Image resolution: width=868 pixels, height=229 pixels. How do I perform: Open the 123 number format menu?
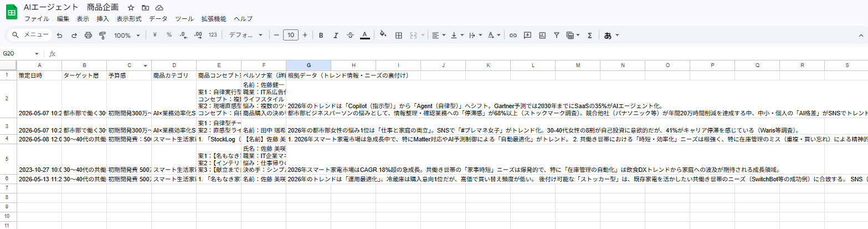[x=213, y=35]
